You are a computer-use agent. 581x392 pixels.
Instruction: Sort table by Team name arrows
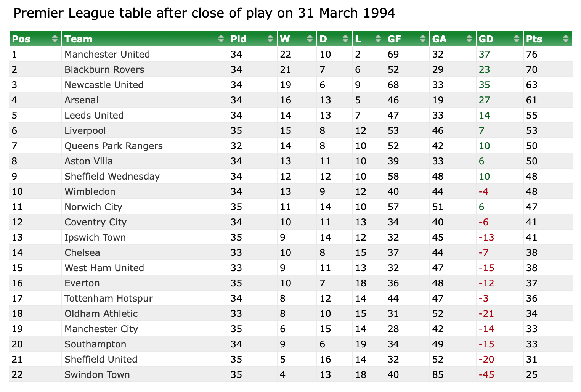click(221, 39)
